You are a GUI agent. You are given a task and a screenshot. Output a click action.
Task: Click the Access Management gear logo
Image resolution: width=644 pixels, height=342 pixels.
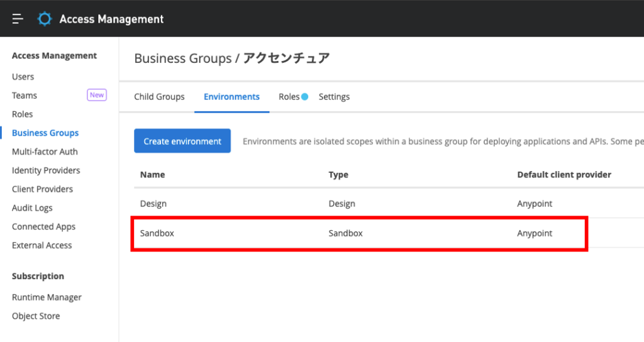pos(45,19)
